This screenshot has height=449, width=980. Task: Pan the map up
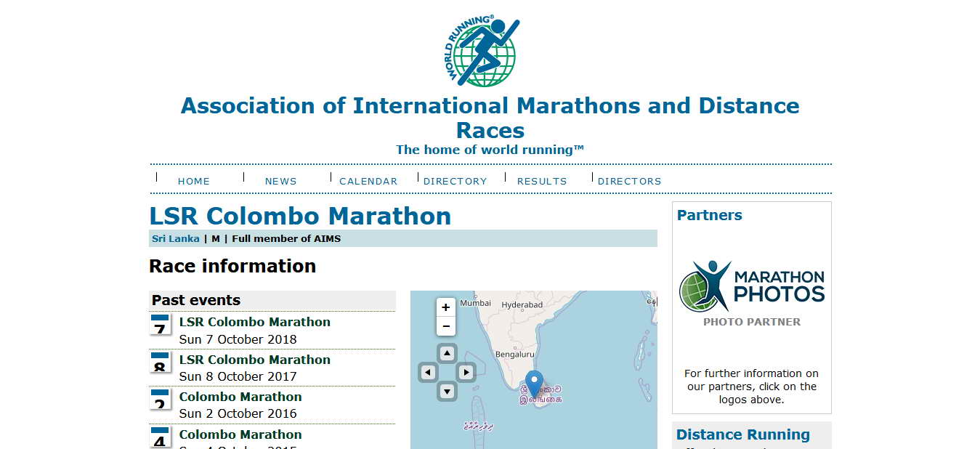coord(448,354)
